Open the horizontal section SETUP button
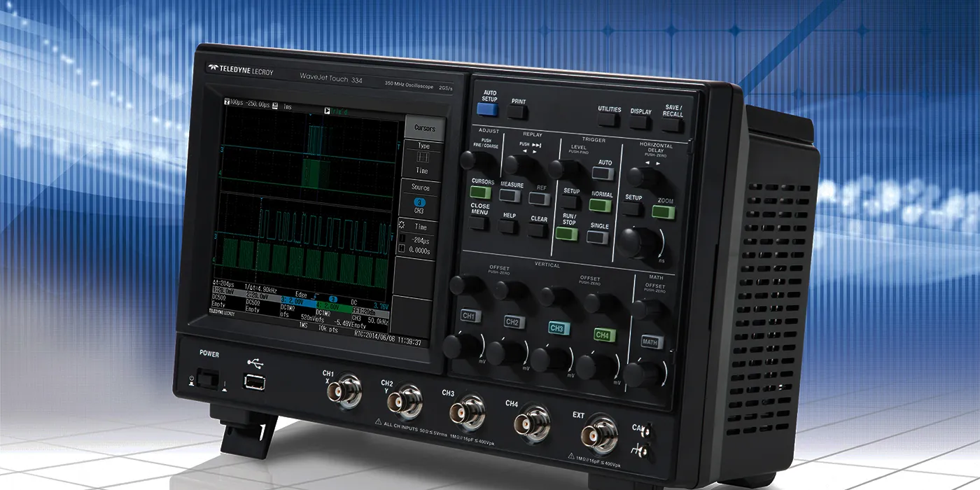The height and width of the screenshot is (490, 980). click(x=633, y=209)
